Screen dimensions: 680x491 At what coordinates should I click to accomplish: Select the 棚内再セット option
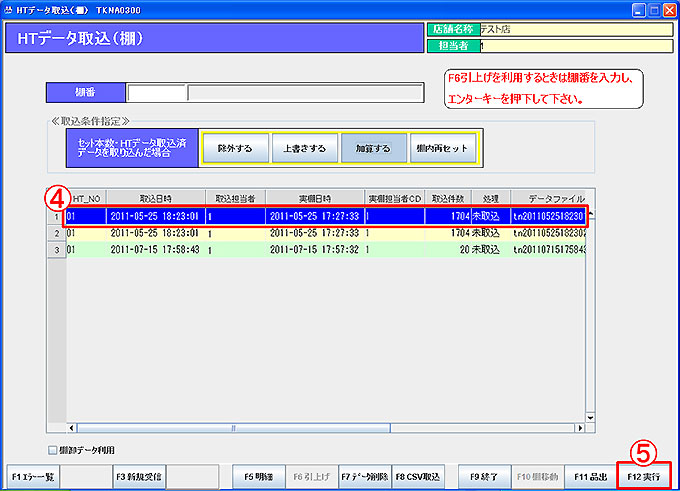(x=443, y=149)
